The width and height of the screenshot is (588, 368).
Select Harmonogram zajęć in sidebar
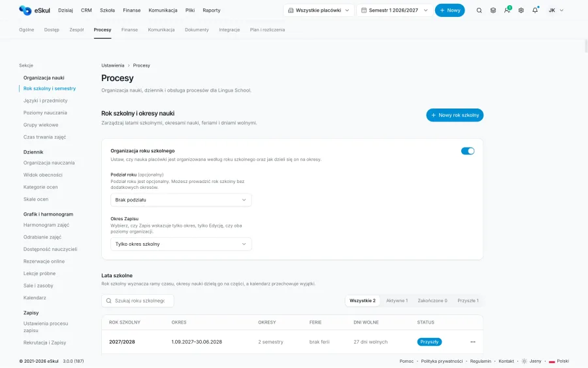46,225
